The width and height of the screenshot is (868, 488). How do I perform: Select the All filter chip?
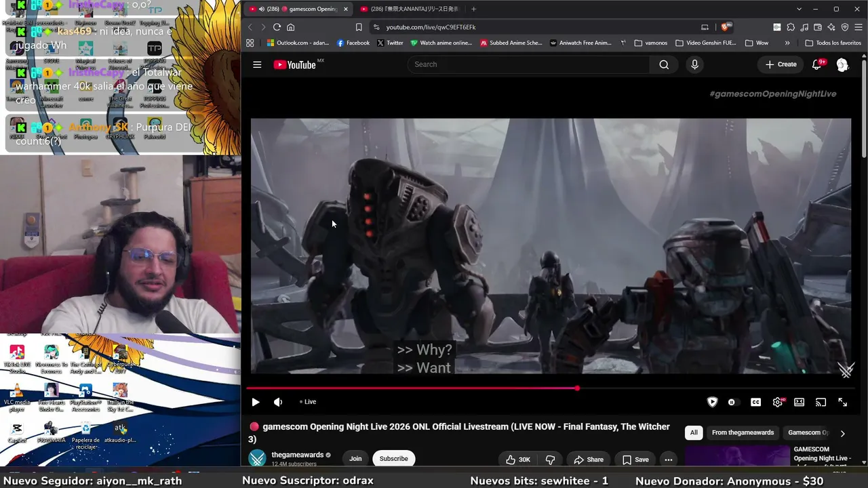(x=694, y=432)
